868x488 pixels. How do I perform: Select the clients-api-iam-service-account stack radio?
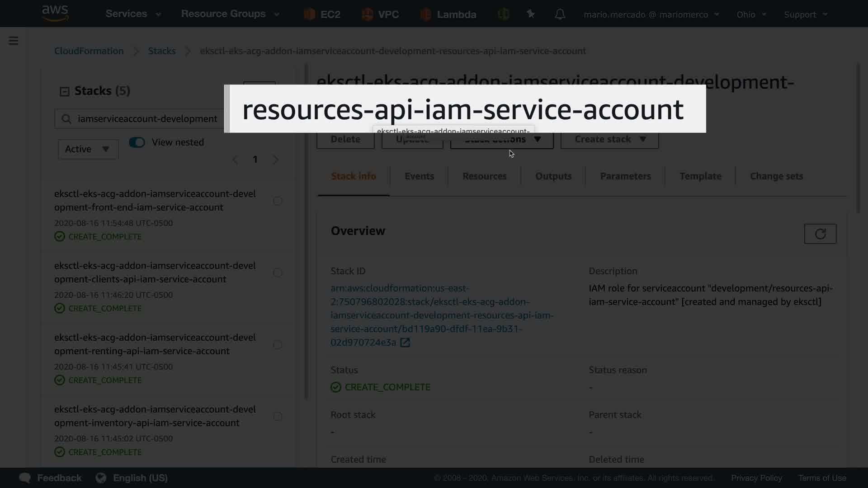pyautogui.click(x=278, y=273)
